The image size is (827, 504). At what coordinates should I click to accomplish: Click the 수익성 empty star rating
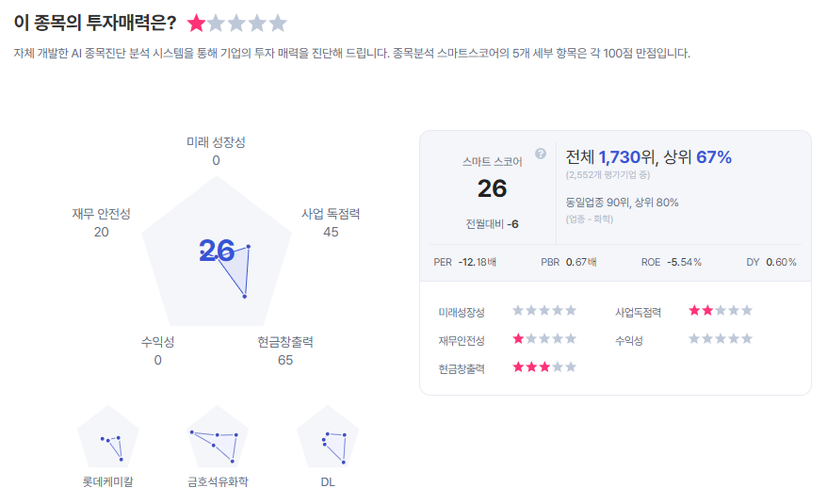pos(721,339)
